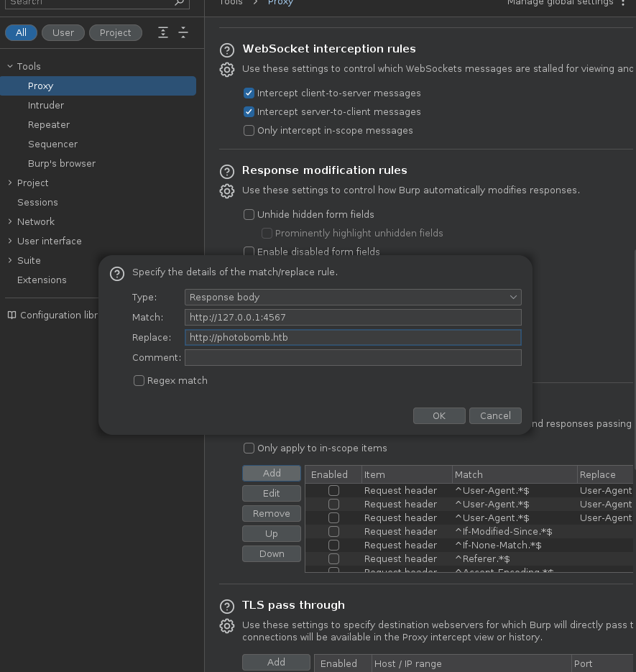Switch to the Project settings filter
This screenshot has width=636, height=672.
115,32
